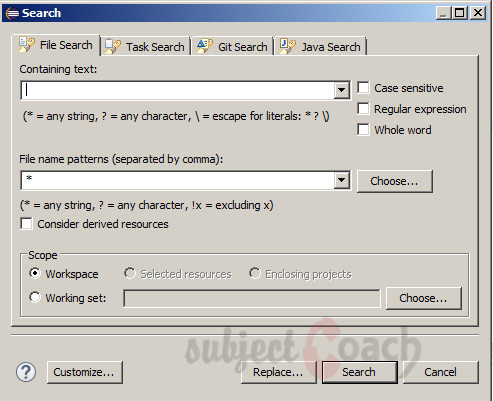Click the Task Search tab icon

point(113,46)
